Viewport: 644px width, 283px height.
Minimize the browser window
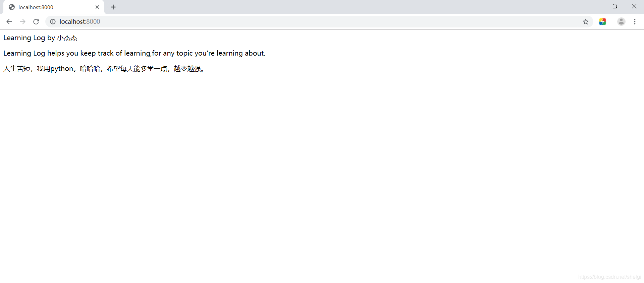click(x=596, y=6)
